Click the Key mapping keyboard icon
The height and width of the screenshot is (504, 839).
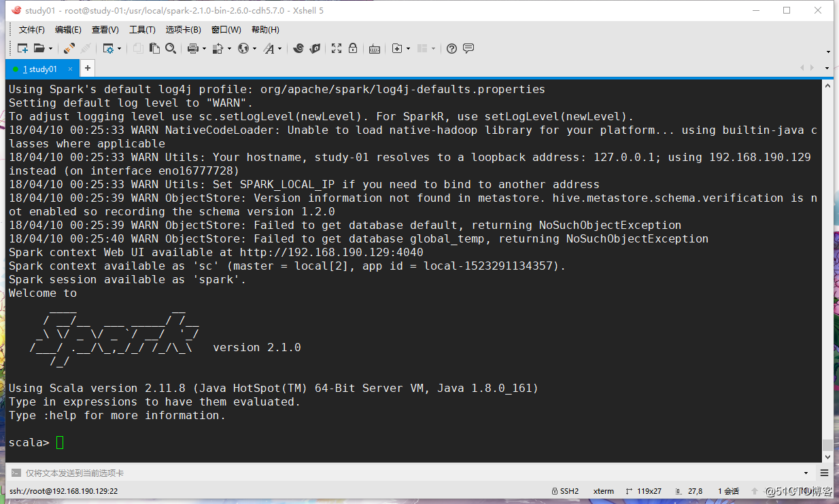click(375, 49)
